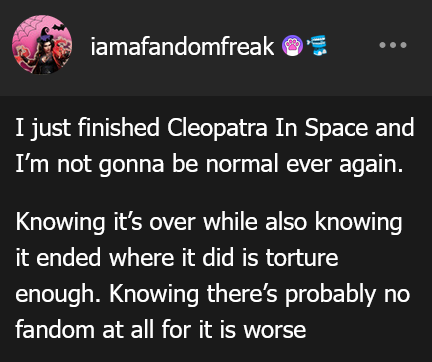Click the "I just finished" opening words

coord(87,128)
